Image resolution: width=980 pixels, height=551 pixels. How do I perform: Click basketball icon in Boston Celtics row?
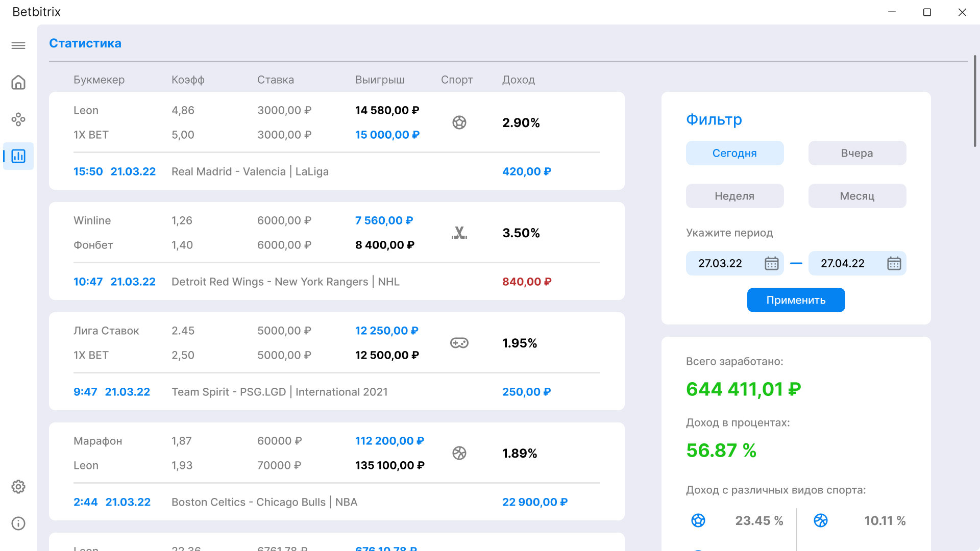pyautogui.click(x=459, y=453)
